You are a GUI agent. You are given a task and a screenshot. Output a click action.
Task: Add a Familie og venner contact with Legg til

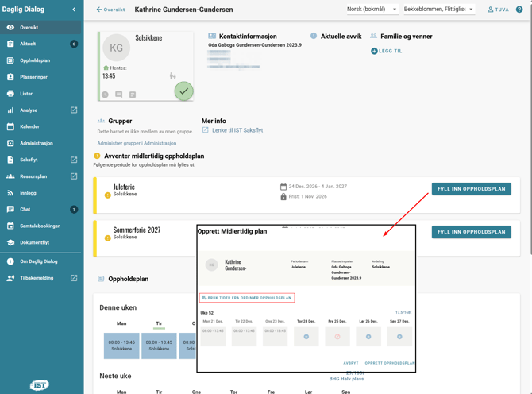387,51
